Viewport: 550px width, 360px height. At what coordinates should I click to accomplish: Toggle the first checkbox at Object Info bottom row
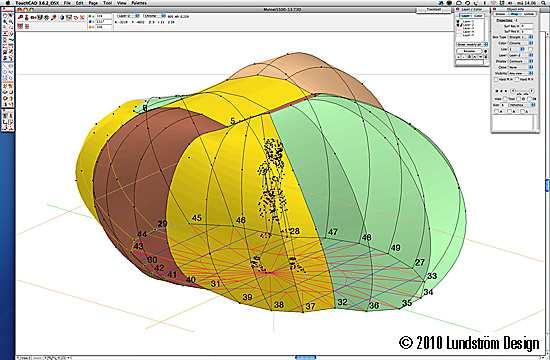(x=496, y=111)
